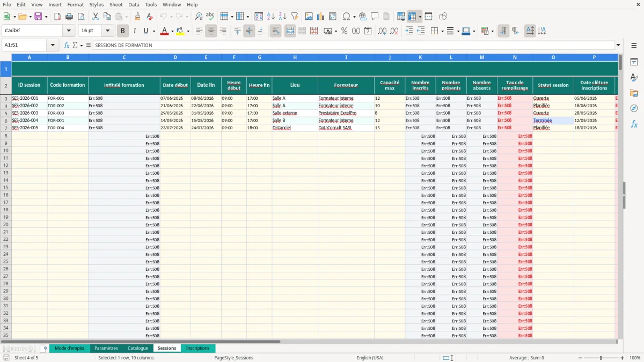Viewport: 644px width, 362px height.
Task: Click the AutoFilter funnel icon
Action: 295,17
